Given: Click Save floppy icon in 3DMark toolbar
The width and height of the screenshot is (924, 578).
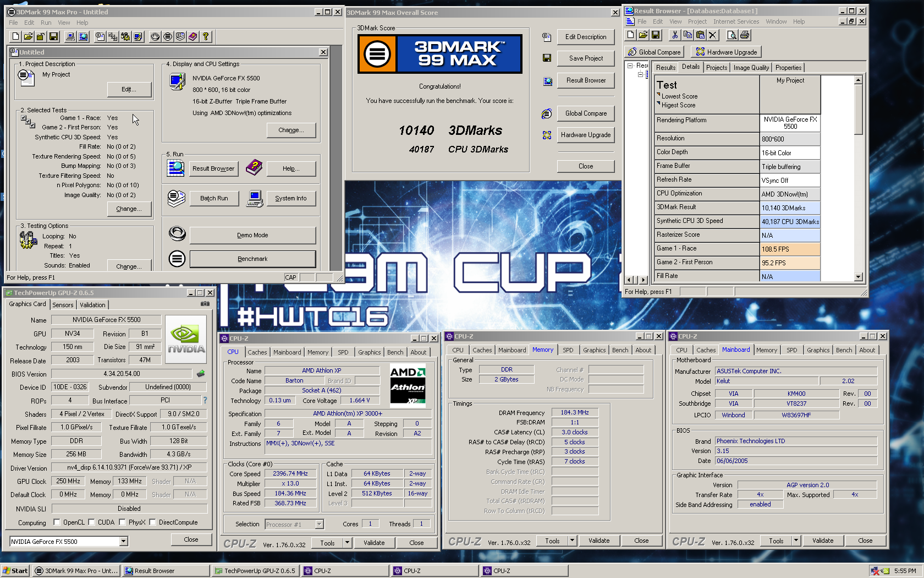Looking at the screenshot, I should click(53, 36).
